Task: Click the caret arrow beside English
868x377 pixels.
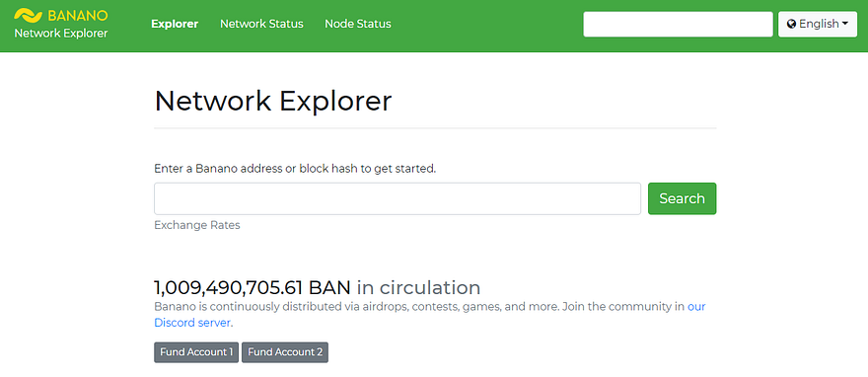Action: pos(845,24)
